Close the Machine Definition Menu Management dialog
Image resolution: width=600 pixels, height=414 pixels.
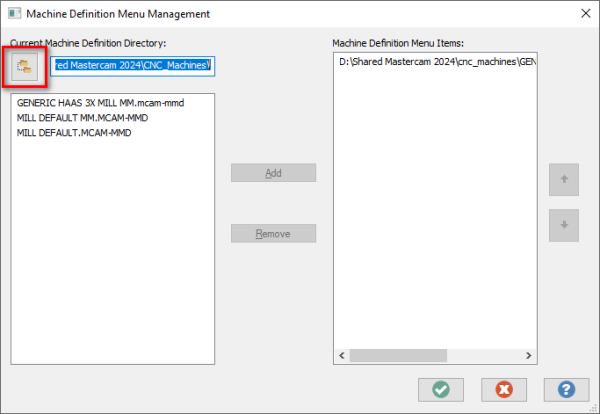(585, 13)
